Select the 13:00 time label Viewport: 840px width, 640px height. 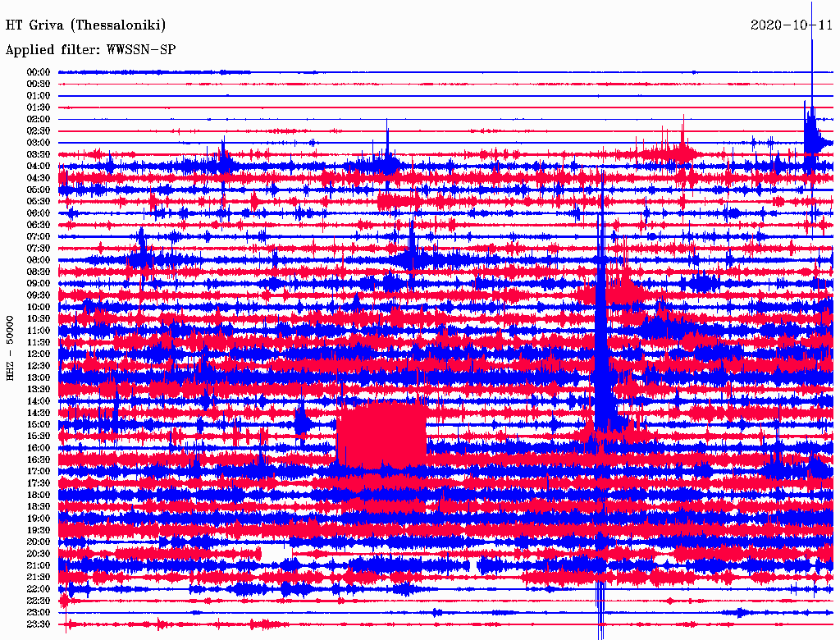point(39,378)
